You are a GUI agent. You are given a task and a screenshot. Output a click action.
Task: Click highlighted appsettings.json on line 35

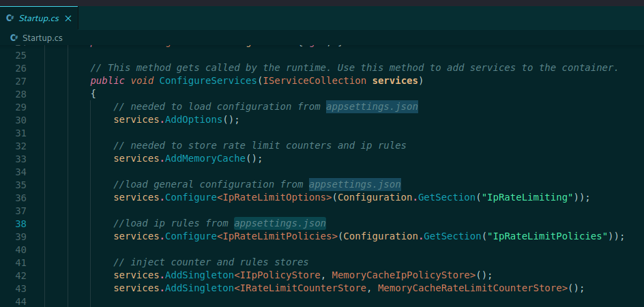(355, 184)
